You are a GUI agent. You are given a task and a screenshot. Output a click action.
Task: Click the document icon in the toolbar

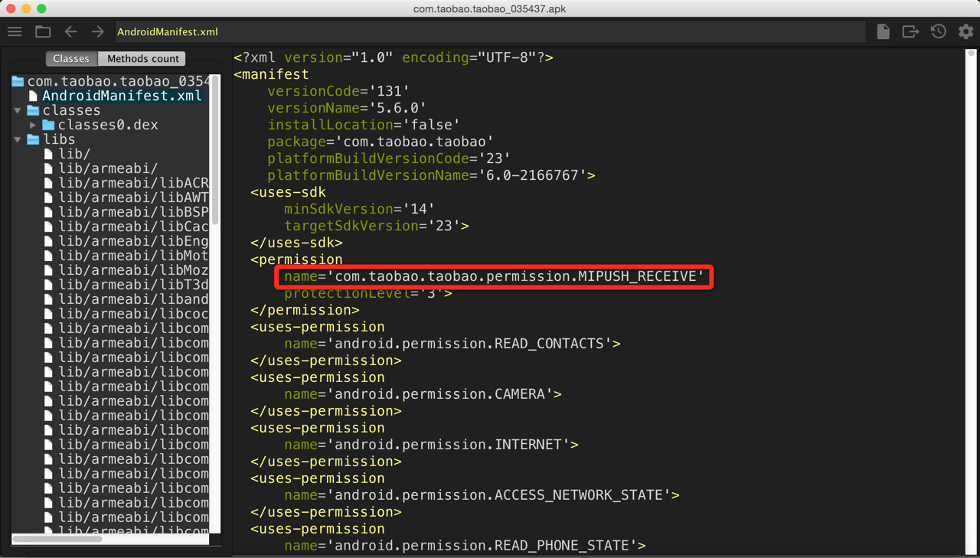pyautogui.click(x=884, y=31)
